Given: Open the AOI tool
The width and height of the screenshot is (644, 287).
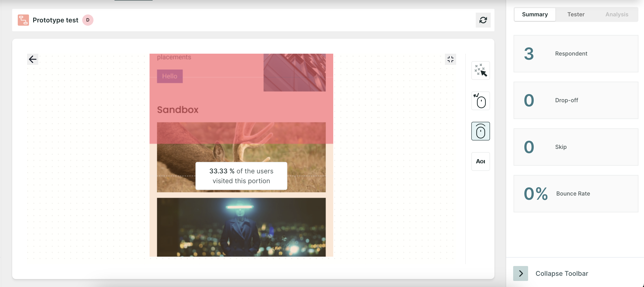Looking at the screenshot, I should pyautogui.click(x=480, y=161).
